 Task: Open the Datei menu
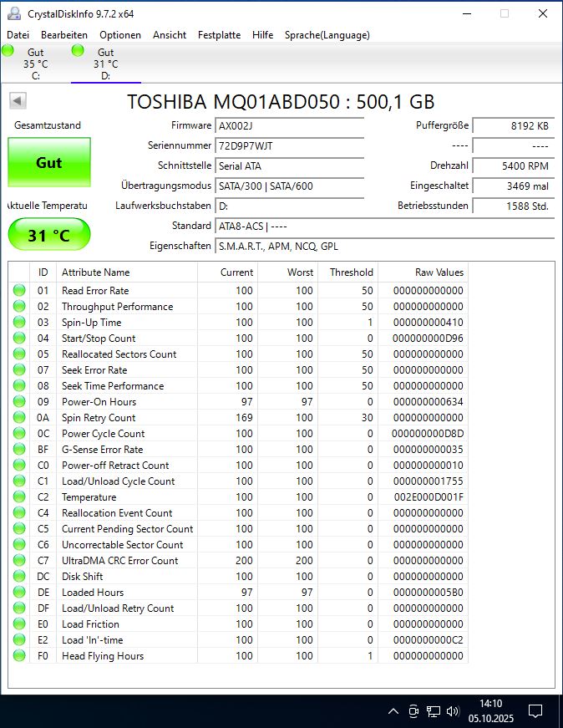point(18,35)
